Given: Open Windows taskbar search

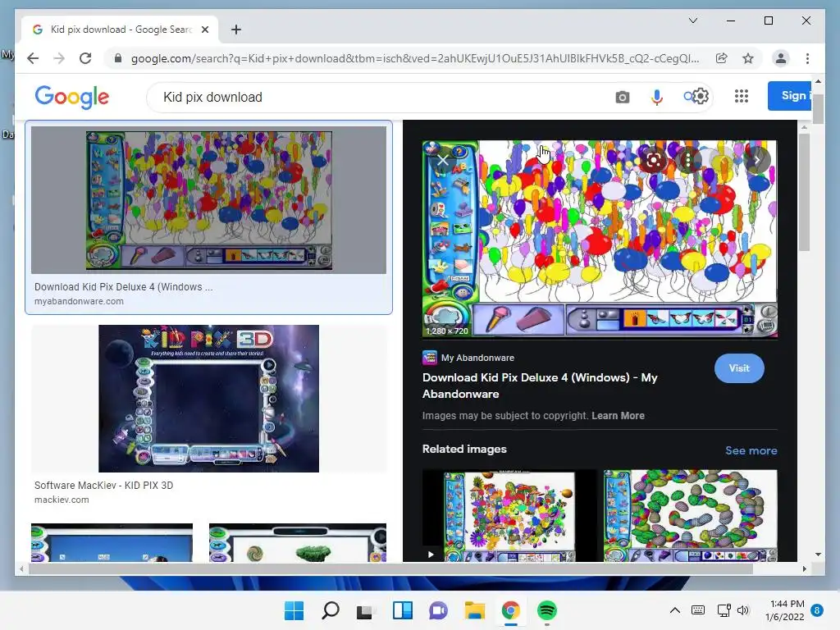Looking at the screenshot, I should 330,610.
